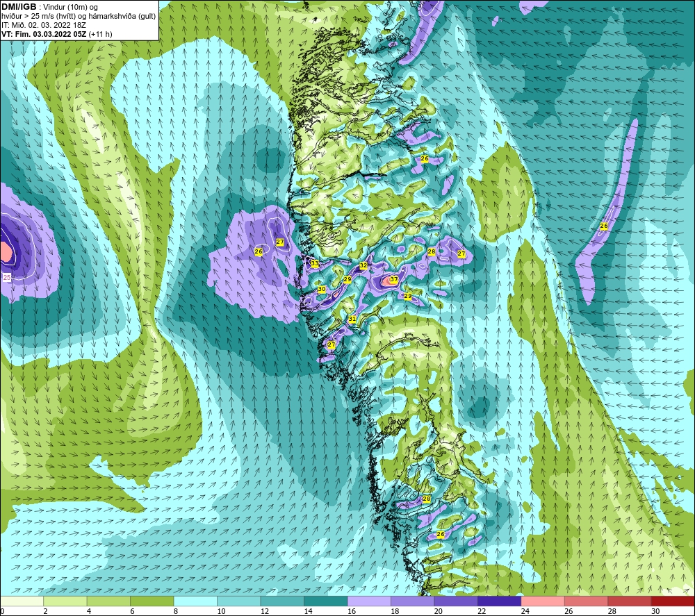695x616 pixels.
Task: Pick the 20–22 m/s violet legend swatch
Action: point(456,601)
